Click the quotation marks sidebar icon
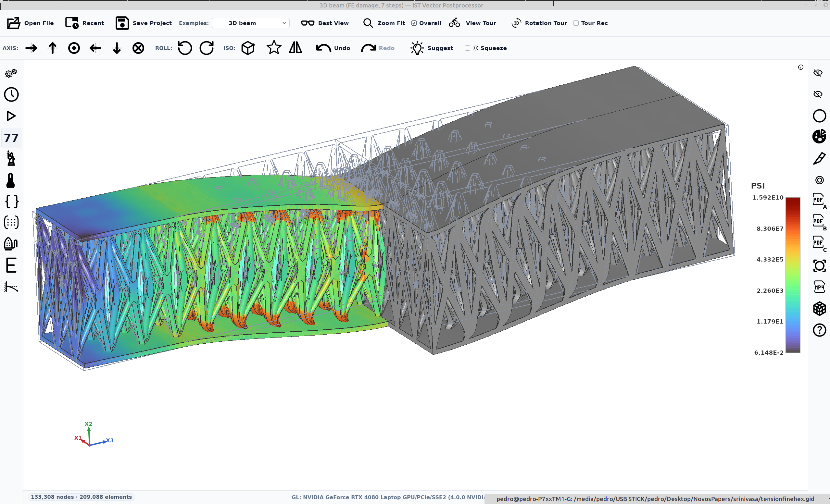Screen dimensions: 830x504 [x=11, y=138]
